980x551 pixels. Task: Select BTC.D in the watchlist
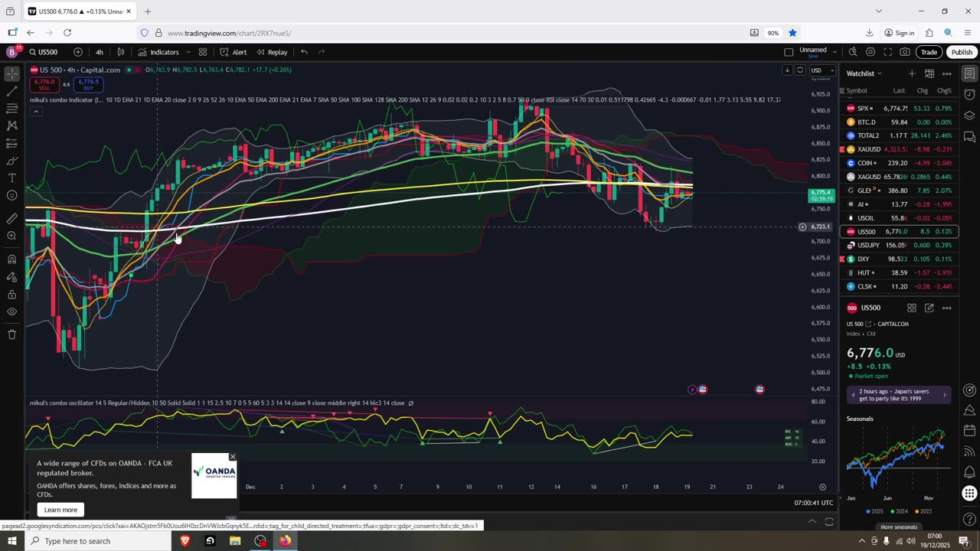tap(899, 122)
